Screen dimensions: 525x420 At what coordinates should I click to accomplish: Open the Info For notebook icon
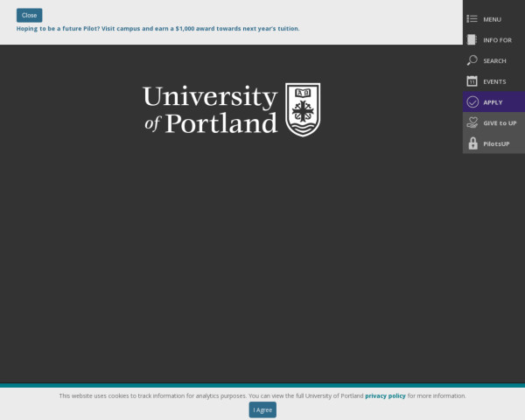coord(472,40)
